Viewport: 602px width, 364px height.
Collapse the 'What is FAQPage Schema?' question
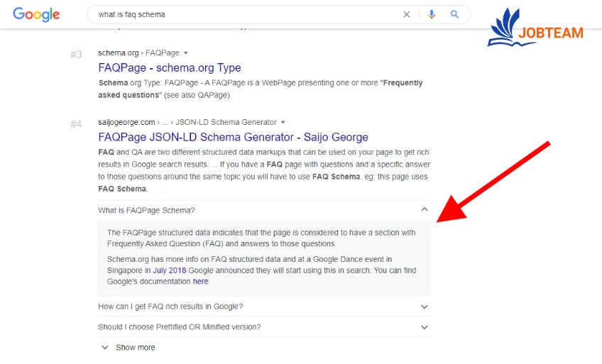point(424,210)
